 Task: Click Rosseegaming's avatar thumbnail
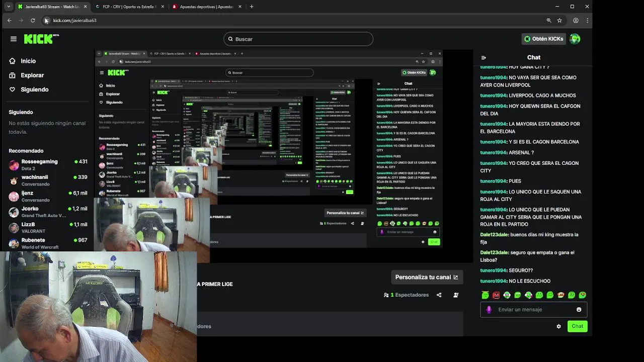coord(14,165)
